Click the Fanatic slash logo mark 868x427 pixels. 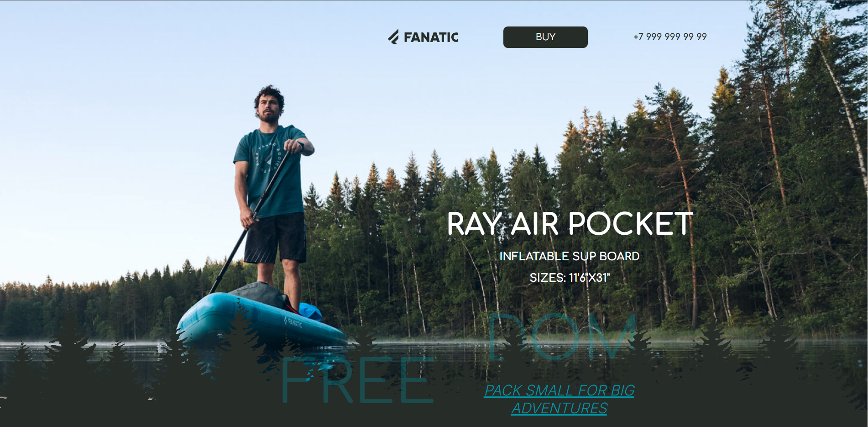tap(393, 37)
